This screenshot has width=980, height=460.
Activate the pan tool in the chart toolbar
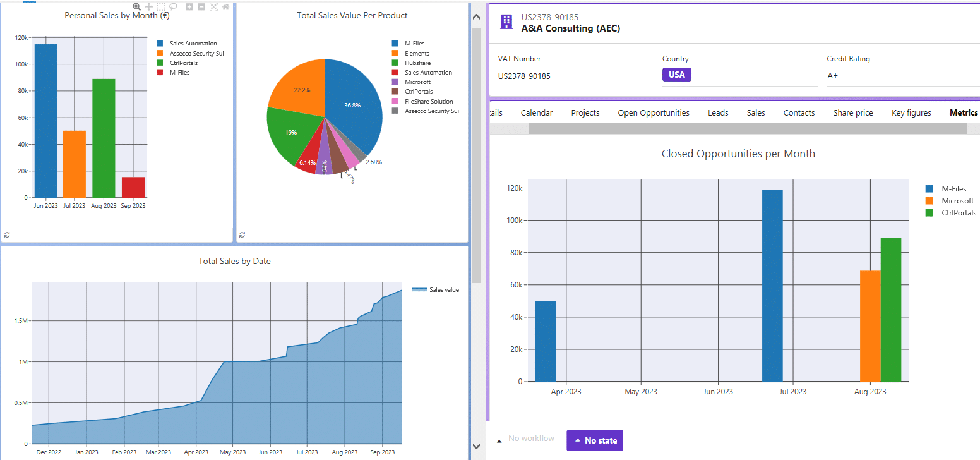pyautogui.click(x=149, y=7)
